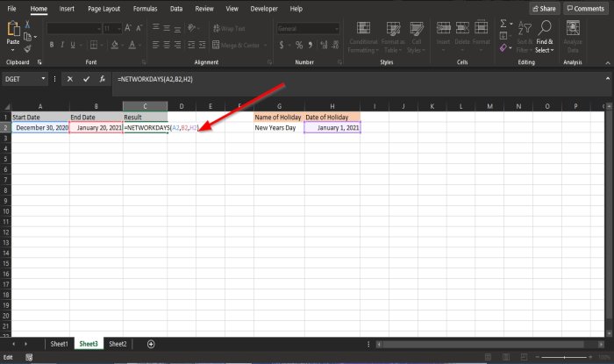
Task: Expand the Name Box dropdown showing DGET
Action: [43, 79]
